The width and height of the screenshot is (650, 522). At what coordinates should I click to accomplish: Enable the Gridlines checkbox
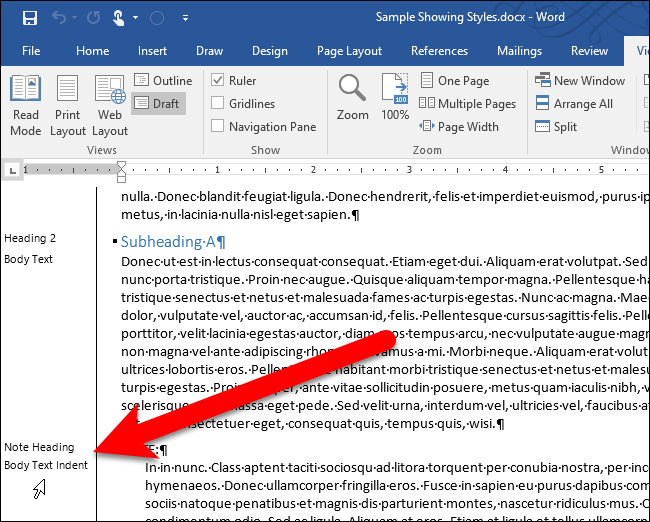click(218, 103)
